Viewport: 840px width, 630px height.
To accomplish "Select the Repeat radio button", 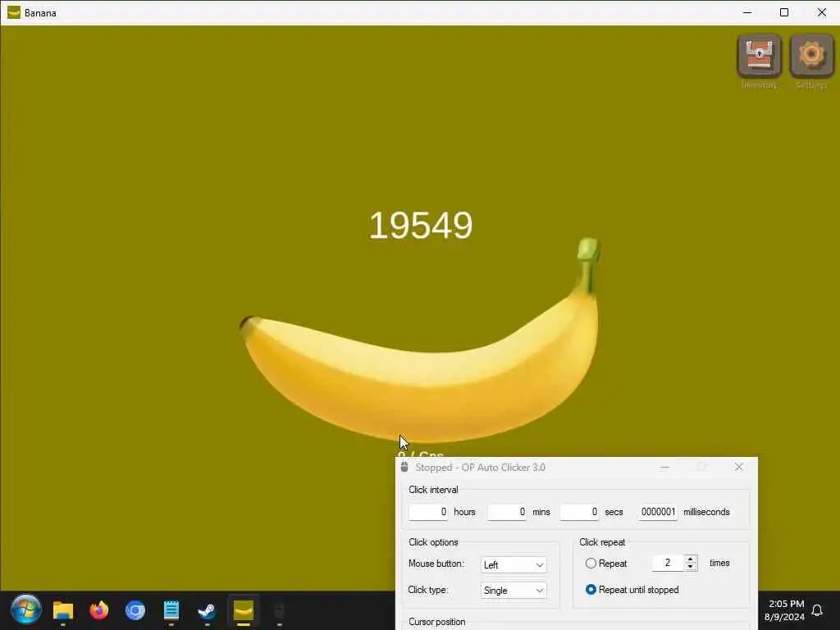I will pyautogui.click(x=591, y=563).
